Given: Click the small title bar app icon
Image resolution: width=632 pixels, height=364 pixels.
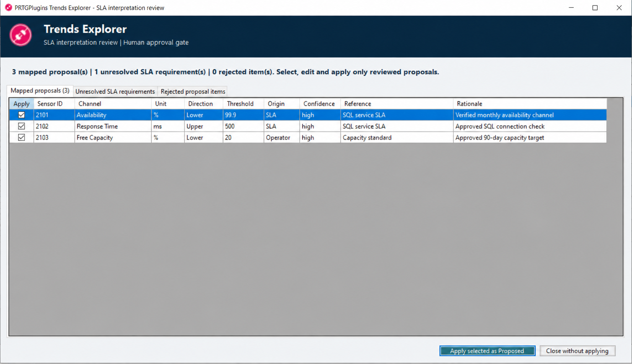Looking at the screenshot, I should [8, 8].
